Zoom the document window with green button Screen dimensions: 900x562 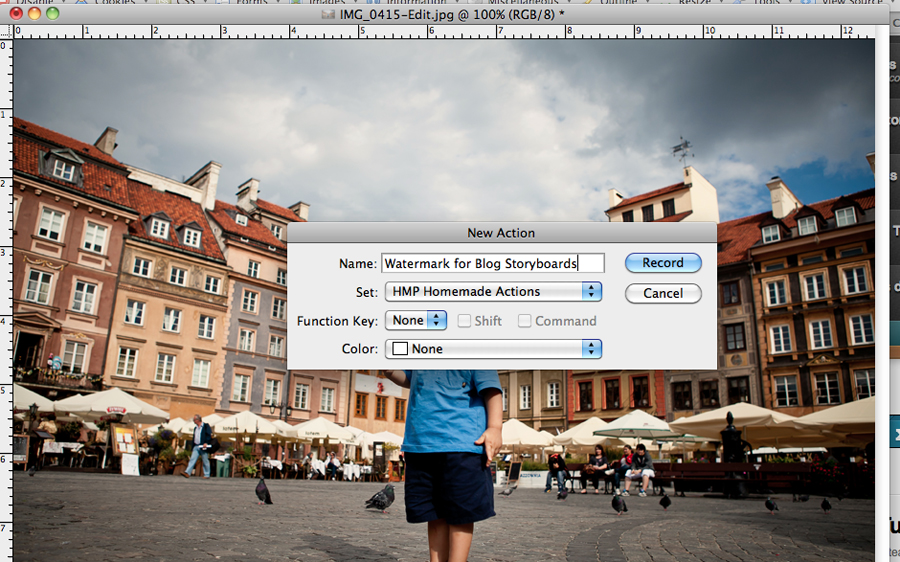(x=53, y=13)
